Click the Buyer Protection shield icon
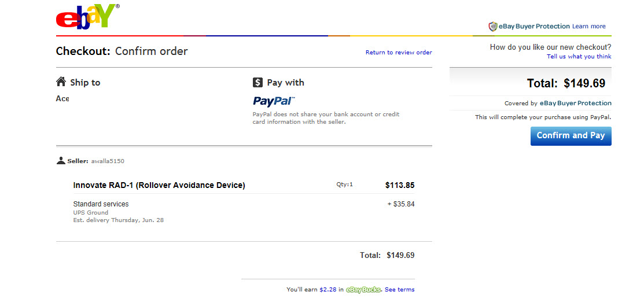This screenshot has width=644, height=299. pos(493,27)
